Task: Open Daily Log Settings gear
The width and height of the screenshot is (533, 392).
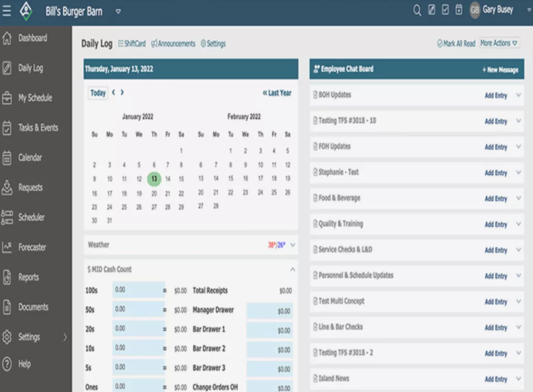Action: coord(213,43)
